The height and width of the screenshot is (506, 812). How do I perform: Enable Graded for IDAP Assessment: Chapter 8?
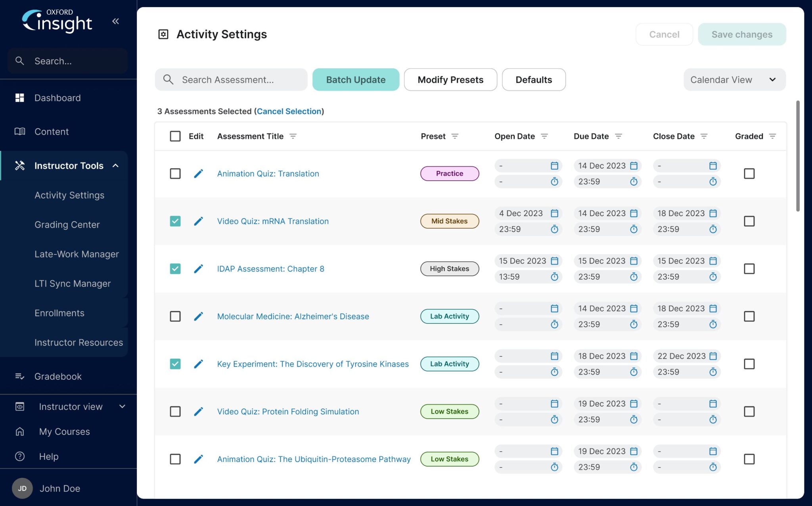749,269
